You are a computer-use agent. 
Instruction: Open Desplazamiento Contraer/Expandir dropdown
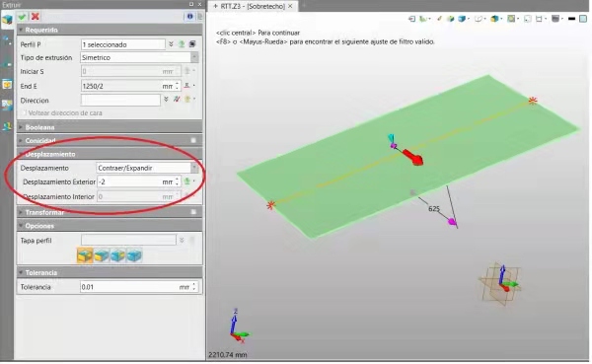click(194, 168)
